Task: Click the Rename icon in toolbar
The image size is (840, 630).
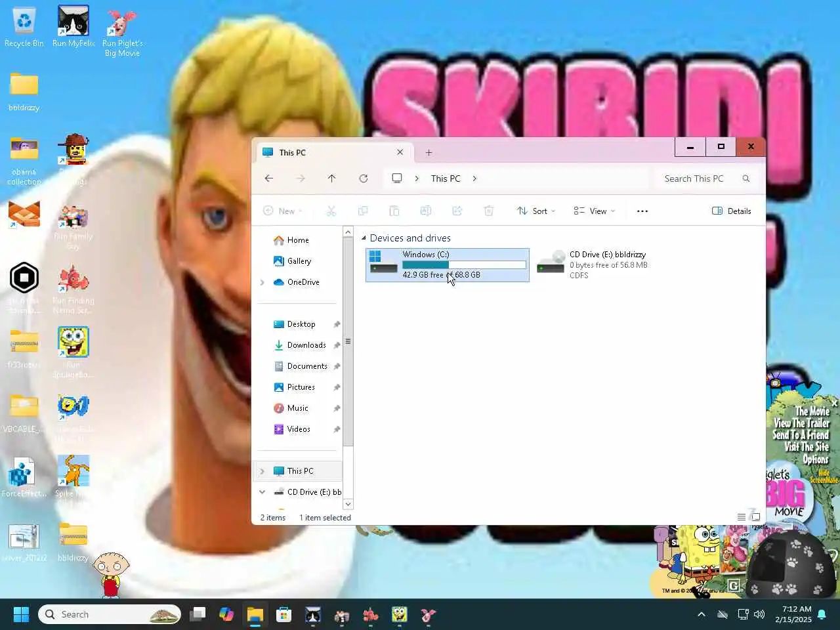Action: 426,211
